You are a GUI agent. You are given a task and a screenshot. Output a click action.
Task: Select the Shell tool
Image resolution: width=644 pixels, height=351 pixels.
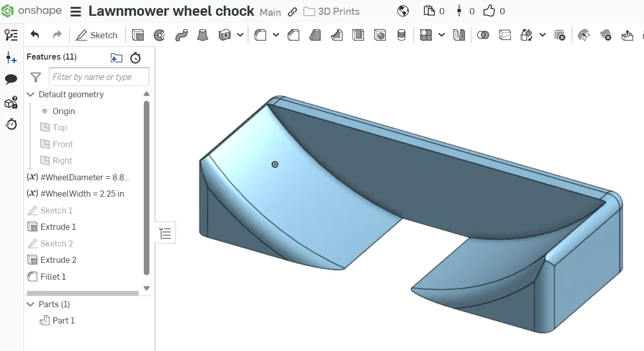point(358,35)
